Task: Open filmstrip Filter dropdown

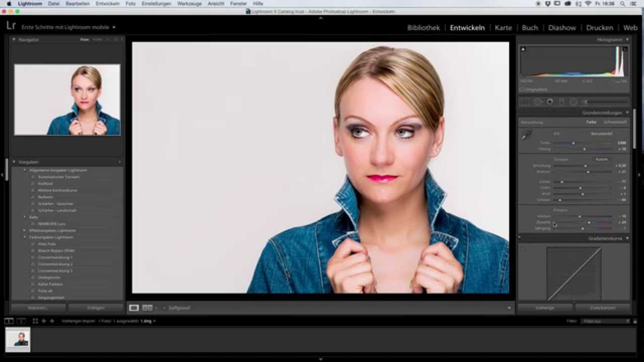Action: click(x=605, y=321)
